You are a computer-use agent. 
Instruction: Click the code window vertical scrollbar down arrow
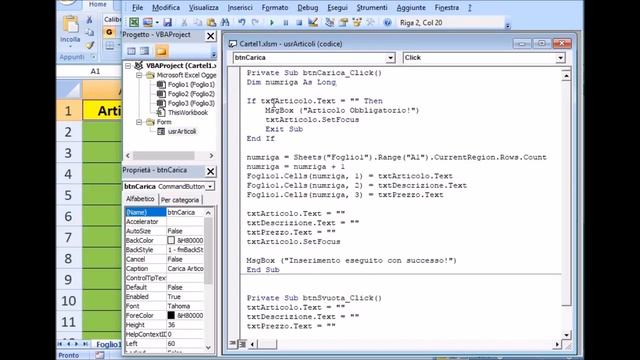(x=567, y=335)
